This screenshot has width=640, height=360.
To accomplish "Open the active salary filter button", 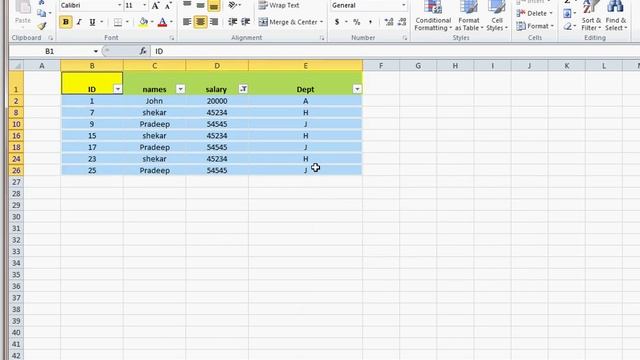I will (243, 89).
